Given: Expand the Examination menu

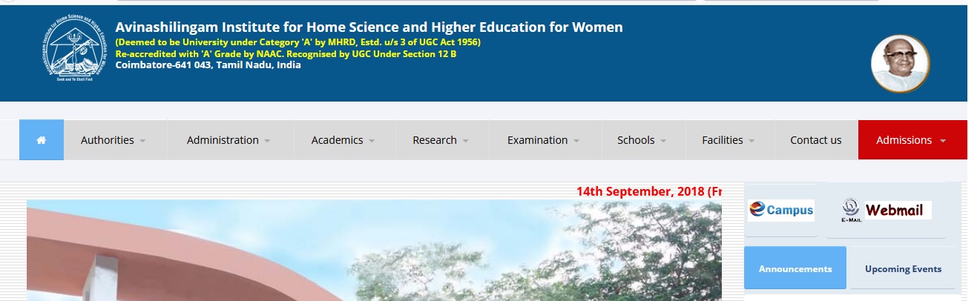Looking at the screenshot, I should tap(544, 140).
